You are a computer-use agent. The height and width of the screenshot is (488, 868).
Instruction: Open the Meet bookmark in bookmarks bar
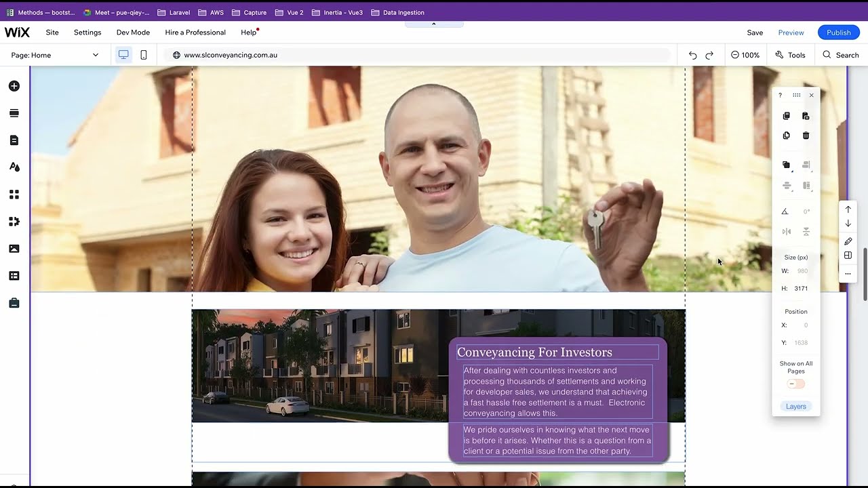(x=117, y=12)
